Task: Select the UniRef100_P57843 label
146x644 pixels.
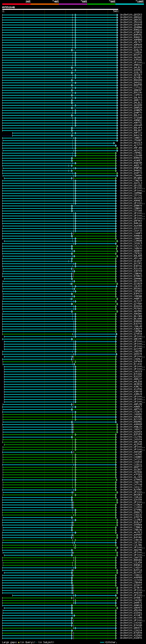Action: [x=131, y=309]
